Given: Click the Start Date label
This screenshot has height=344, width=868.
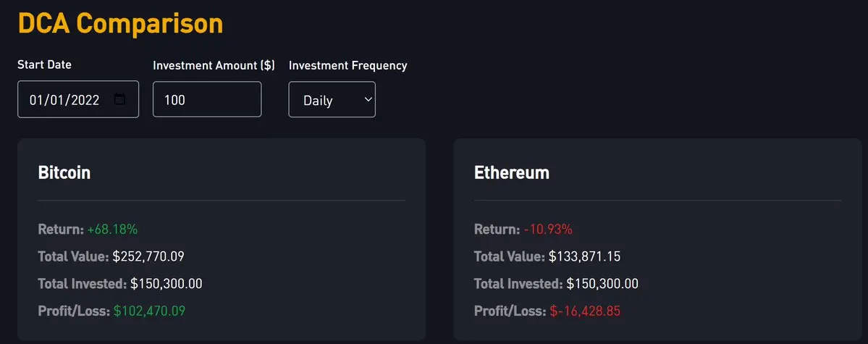Looking at the screenshot, I should tap(44, 64).
